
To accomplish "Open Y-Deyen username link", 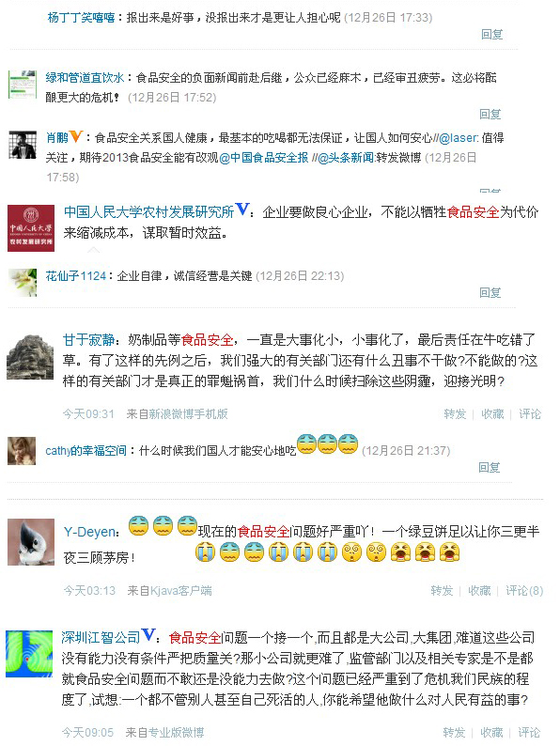I will 89,532.
